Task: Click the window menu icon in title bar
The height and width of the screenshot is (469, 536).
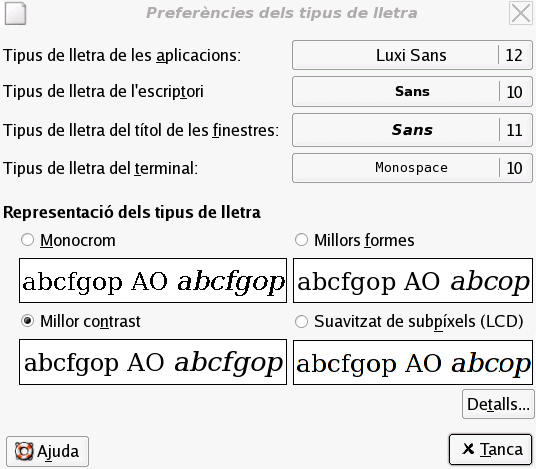Action: coord(15,13)
